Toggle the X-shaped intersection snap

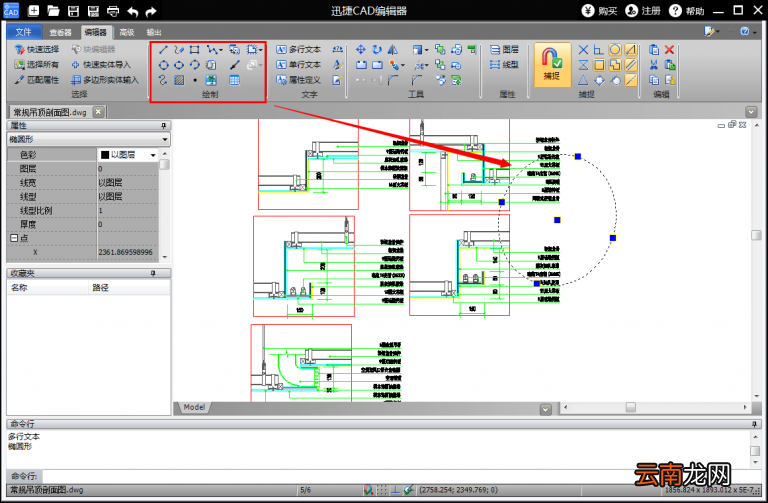[x=583, y=49]
